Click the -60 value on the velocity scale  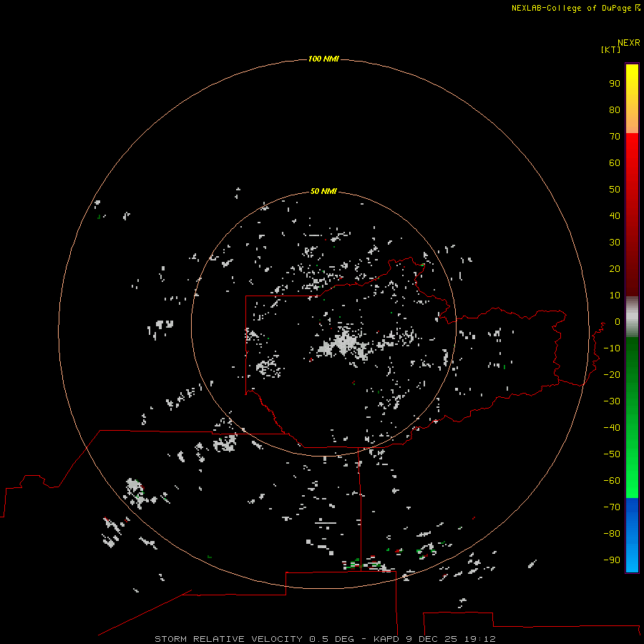click(612, 481)
